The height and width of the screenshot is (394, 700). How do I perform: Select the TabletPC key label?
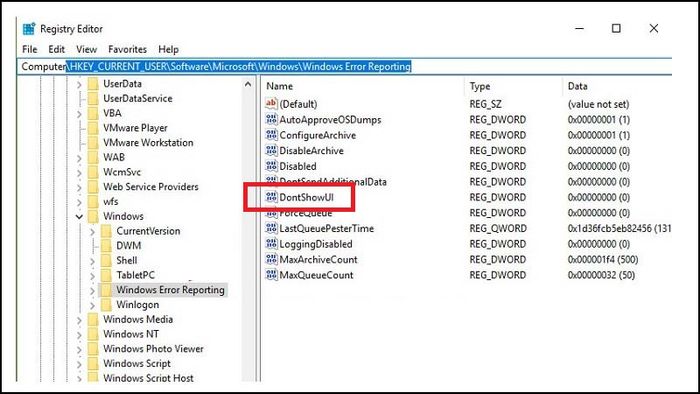pyautogui.click(x=135, y=275)
